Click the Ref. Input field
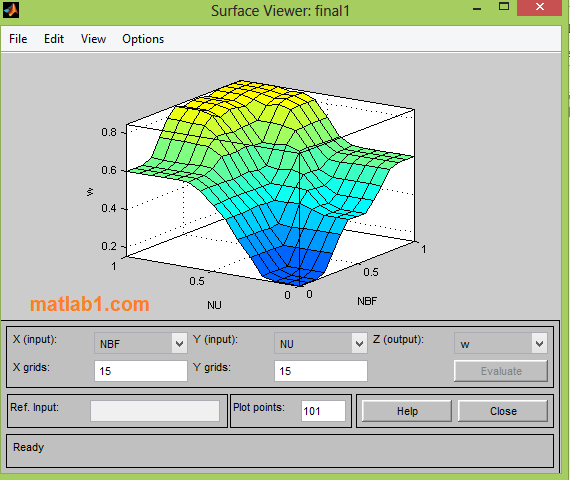Screen dimensions: 570x480 (155, 411)
